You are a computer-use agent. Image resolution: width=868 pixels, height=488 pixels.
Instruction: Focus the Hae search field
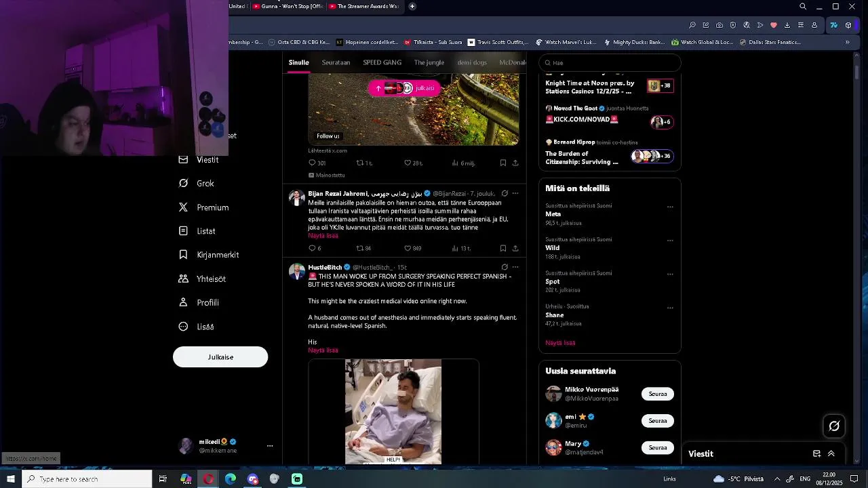pos(610,63)
